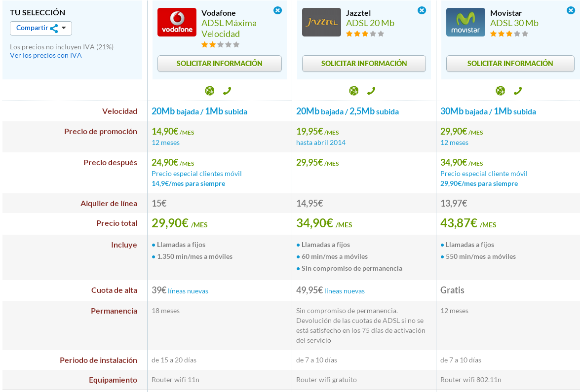Request information for Vodafone plan
The height and width of the screenshot is (392, 581).
pos(219,64)
